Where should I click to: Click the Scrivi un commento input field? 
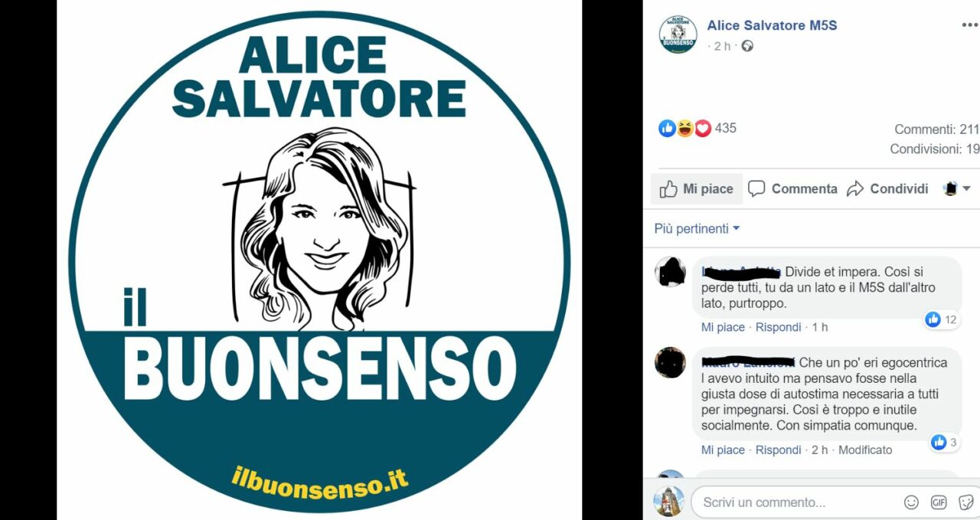click(796, 502)
